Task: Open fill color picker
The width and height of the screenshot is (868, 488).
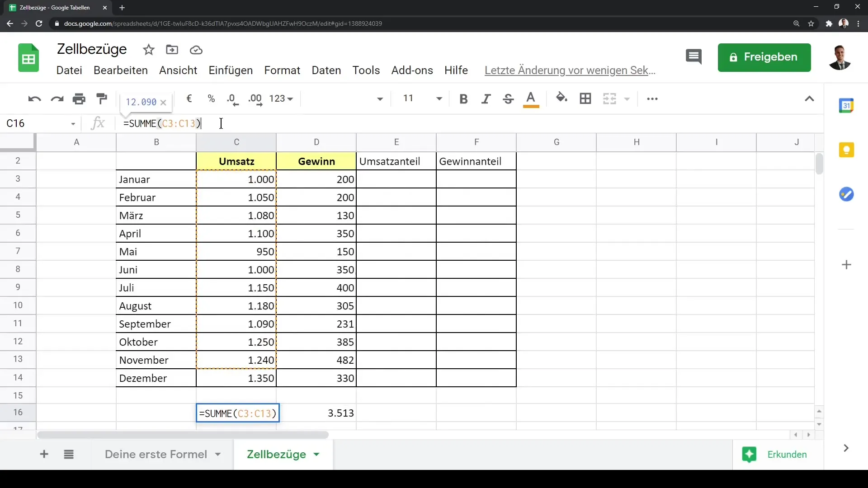Action: point(561,98)
